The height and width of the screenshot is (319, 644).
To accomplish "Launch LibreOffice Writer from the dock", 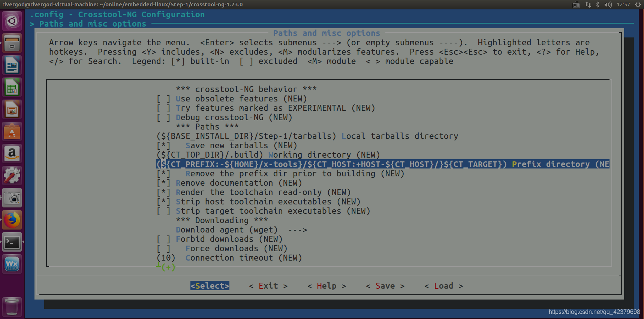I will (x=12, y=66).
